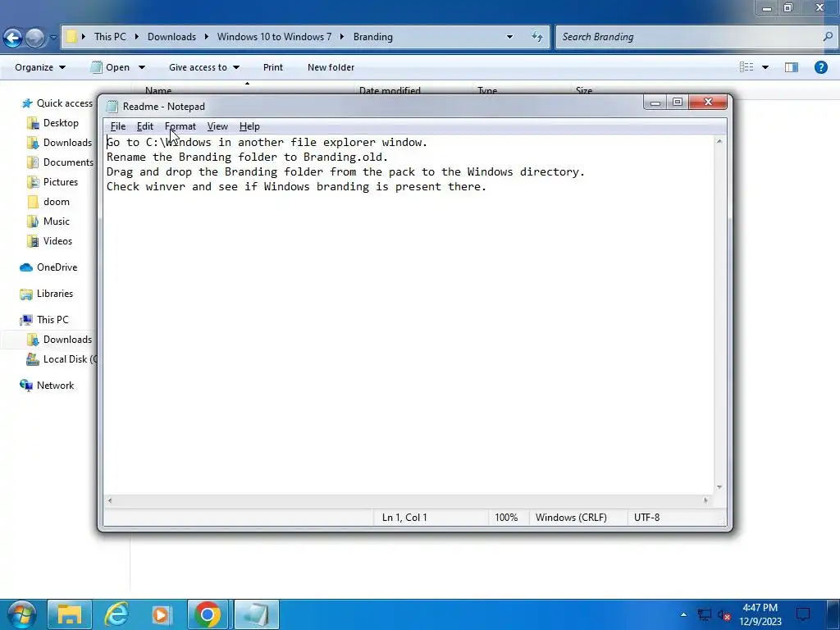Click the magnifier search icon
The width and height of the screenshot is (840, 630).
click(828, 37)
